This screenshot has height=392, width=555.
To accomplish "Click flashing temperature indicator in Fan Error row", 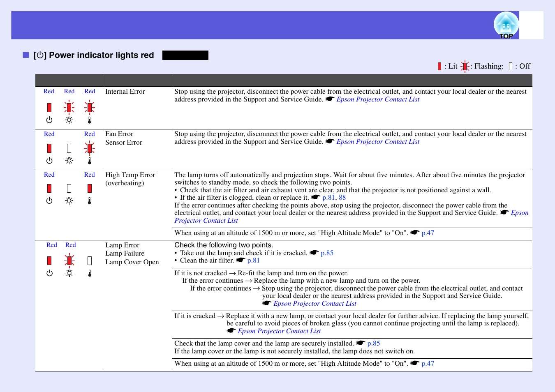I will (90, 148).
